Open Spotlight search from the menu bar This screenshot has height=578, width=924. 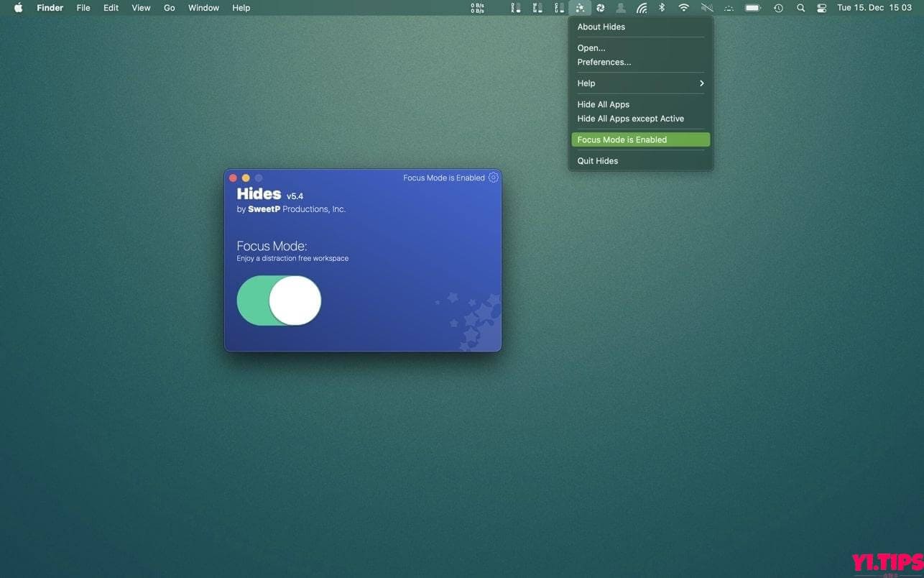pos(800,8)
